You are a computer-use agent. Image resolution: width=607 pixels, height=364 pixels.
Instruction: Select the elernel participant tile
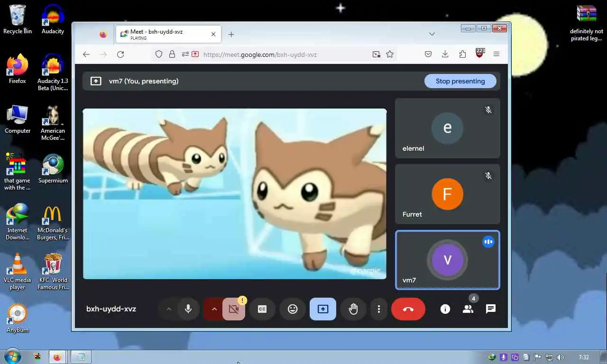(447, 128)
